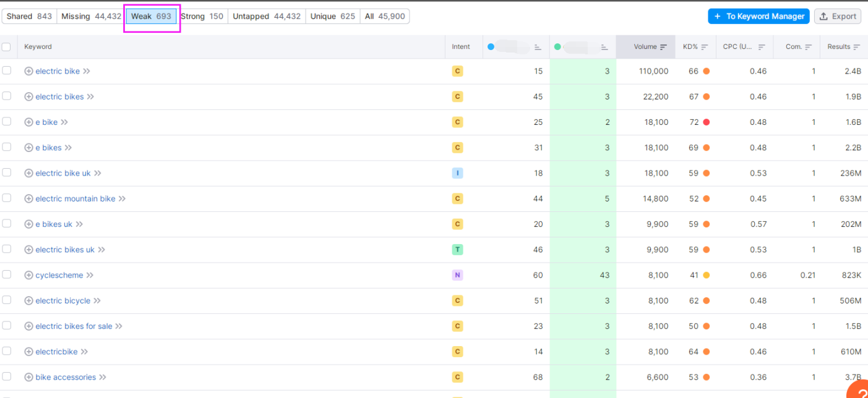Switch to the Missing keywords tab
This screenshot has width=868, height=398.
coord(91,16)
